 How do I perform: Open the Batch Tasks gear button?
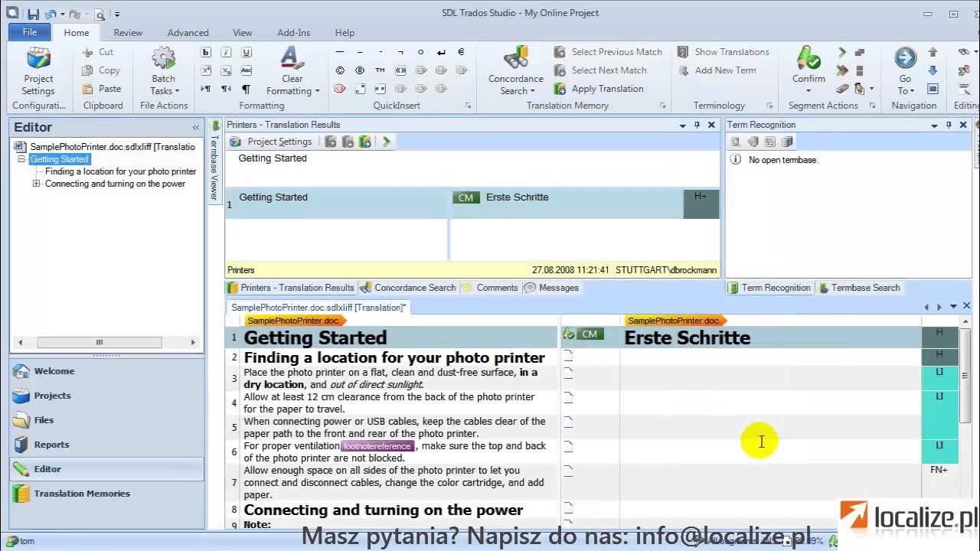click(x=163, y=71)
